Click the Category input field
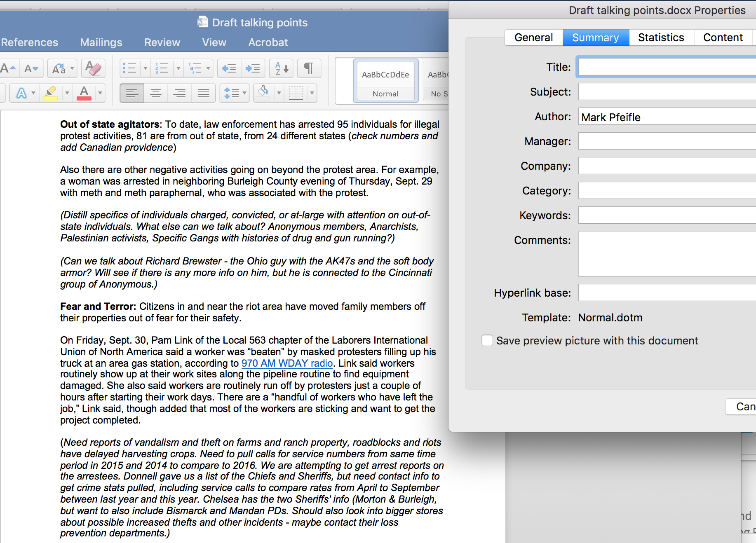Image resolution: width=756 pixels, height=543 pixels. 667,190
